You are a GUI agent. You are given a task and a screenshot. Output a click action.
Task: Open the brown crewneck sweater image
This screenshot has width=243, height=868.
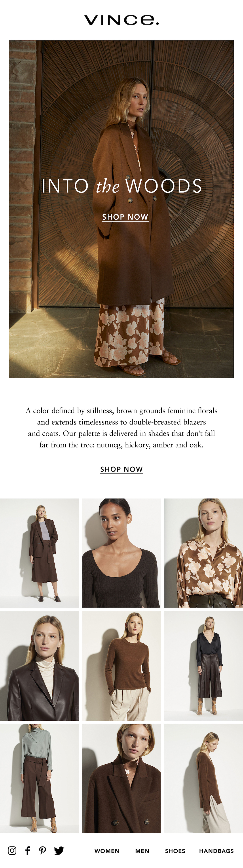(121, 666)
